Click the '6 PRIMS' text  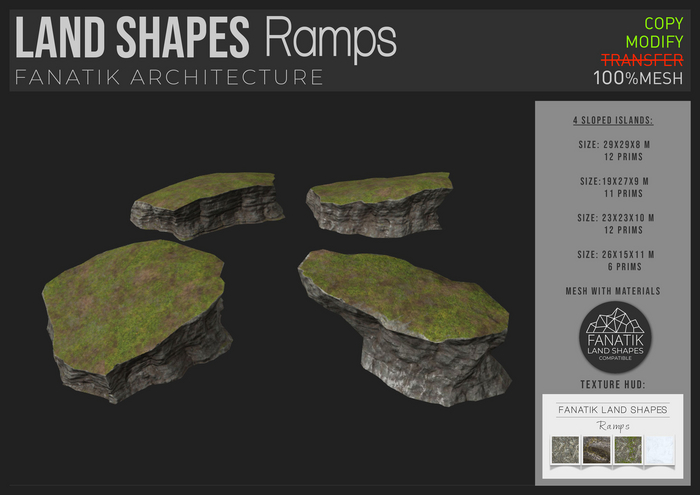tap(624, 266)
